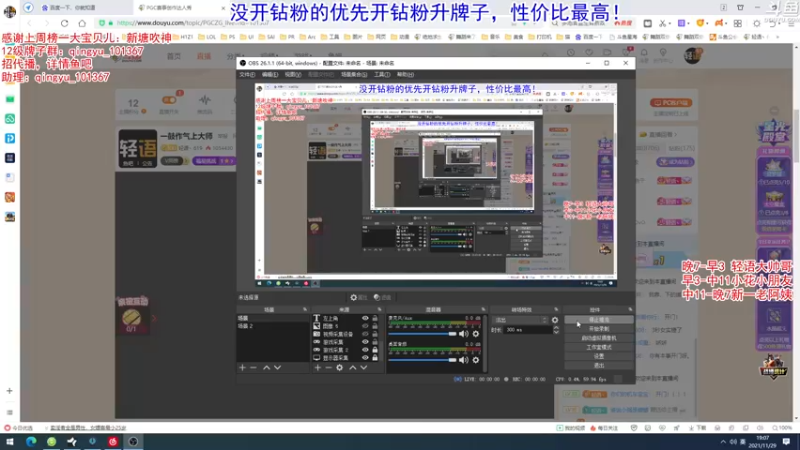Open OBS 帮助 menu
800x450 pixels.
pyautogui.click(x=405, y=74)
